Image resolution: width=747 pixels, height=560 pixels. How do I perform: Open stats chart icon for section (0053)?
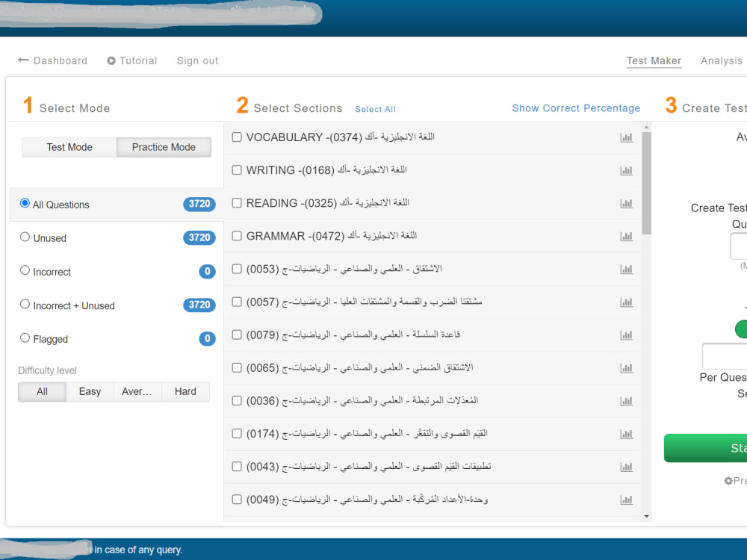tap(627, 269)
